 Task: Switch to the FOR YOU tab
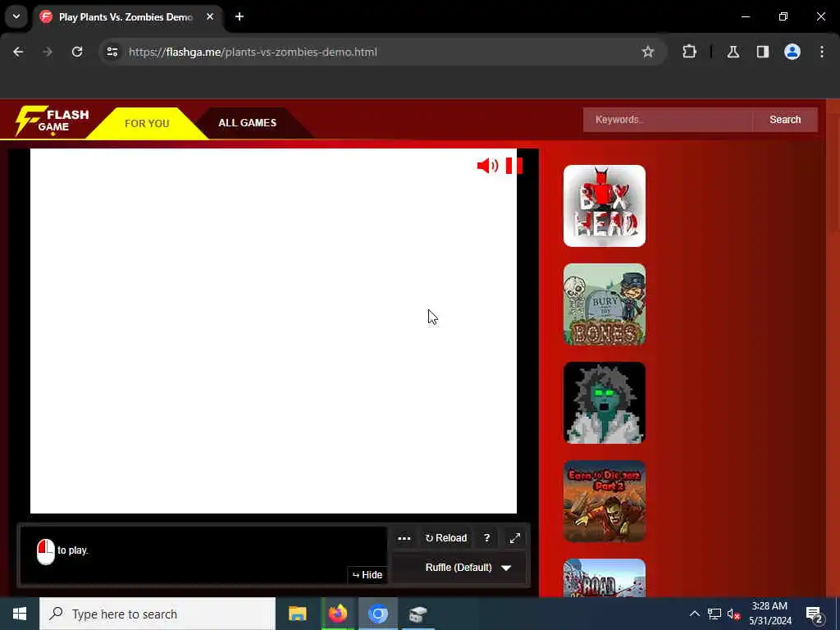(x=147, y=123)
